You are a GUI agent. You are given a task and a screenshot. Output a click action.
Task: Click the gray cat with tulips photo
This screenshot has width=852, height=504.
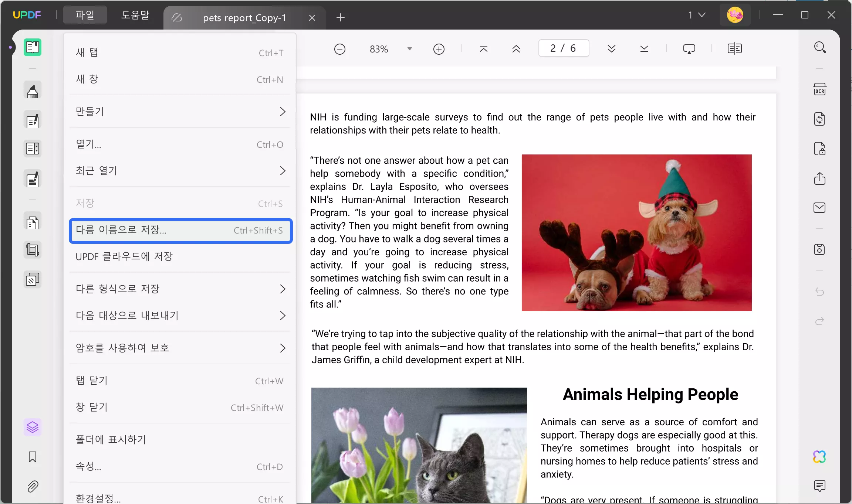[x=419, y=445]
